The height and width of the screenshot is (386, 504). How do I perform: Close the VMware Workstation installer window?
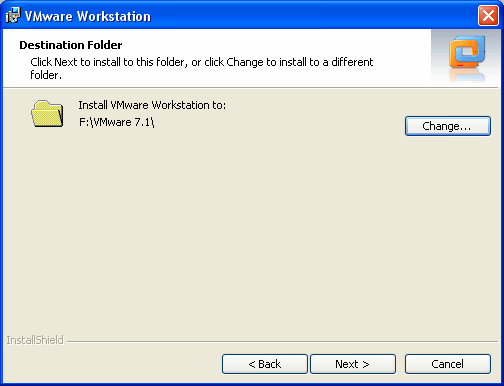tap(488, 15)
